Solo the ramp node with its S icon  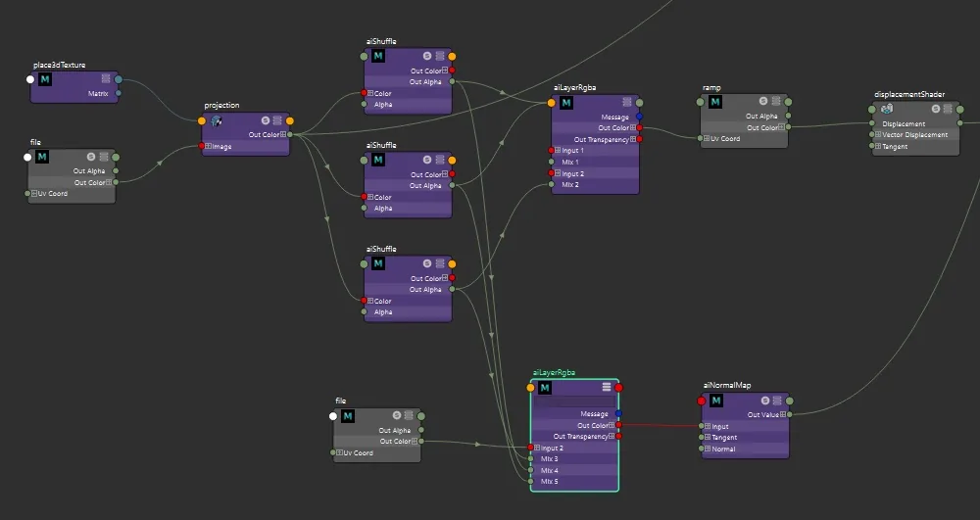763,101
